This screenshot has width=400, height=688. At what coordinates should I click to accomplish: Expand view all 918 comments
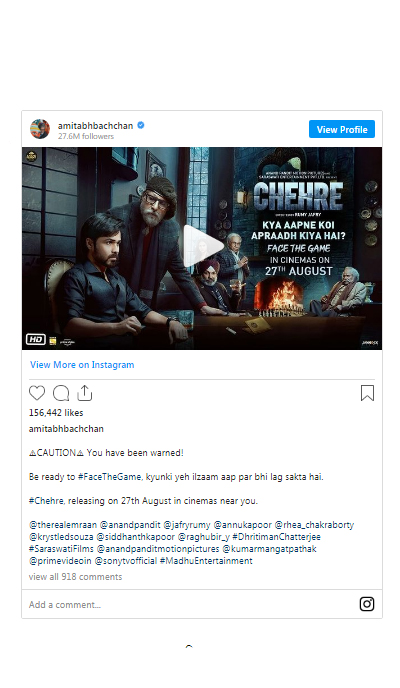(x=75, y=577)
